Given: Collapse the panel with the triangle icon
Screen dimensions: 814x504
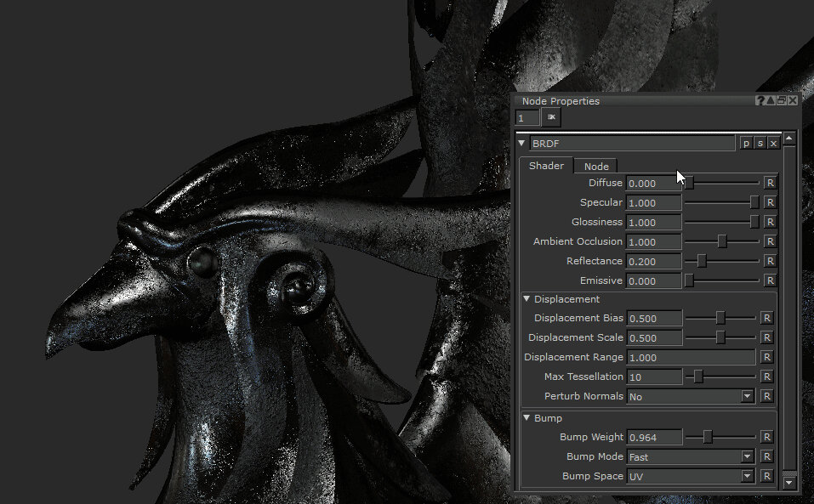Looking at the screenshot, I should 771,100.
